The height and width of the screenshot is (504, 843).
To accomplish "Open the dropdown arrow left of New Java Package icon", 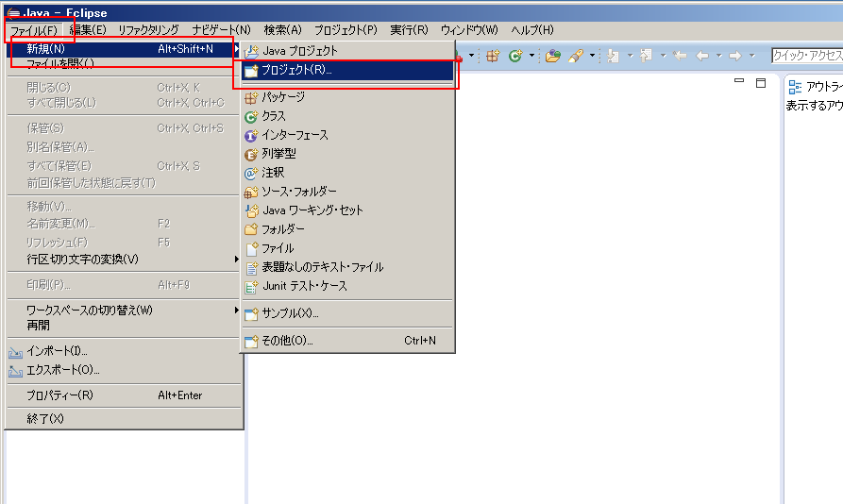I will 471,56.
